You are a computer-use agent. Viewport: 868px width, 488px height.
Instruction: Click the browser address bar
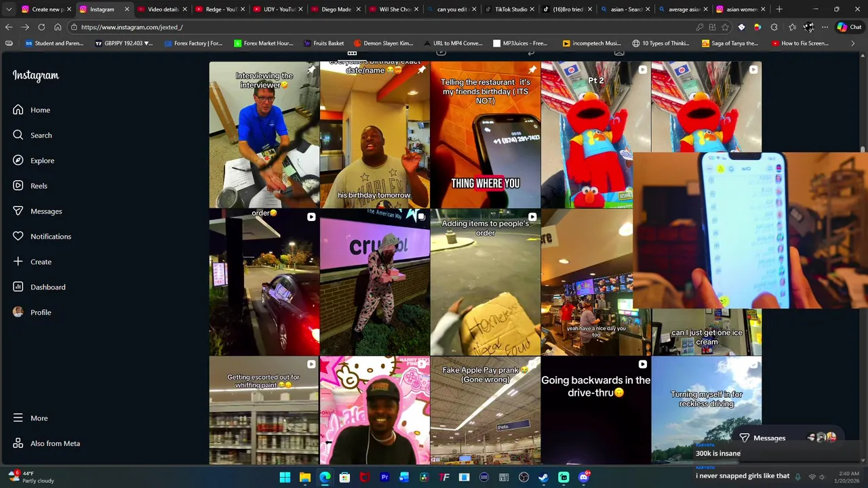pyautogui.click(x=380, y=27)
